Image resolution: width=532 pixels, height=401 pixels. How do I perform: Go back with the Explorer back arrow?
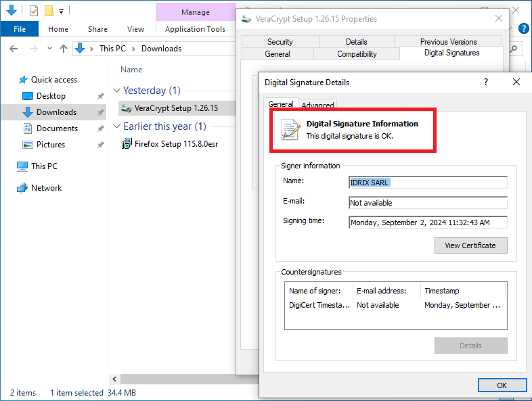tap(14, 49)
